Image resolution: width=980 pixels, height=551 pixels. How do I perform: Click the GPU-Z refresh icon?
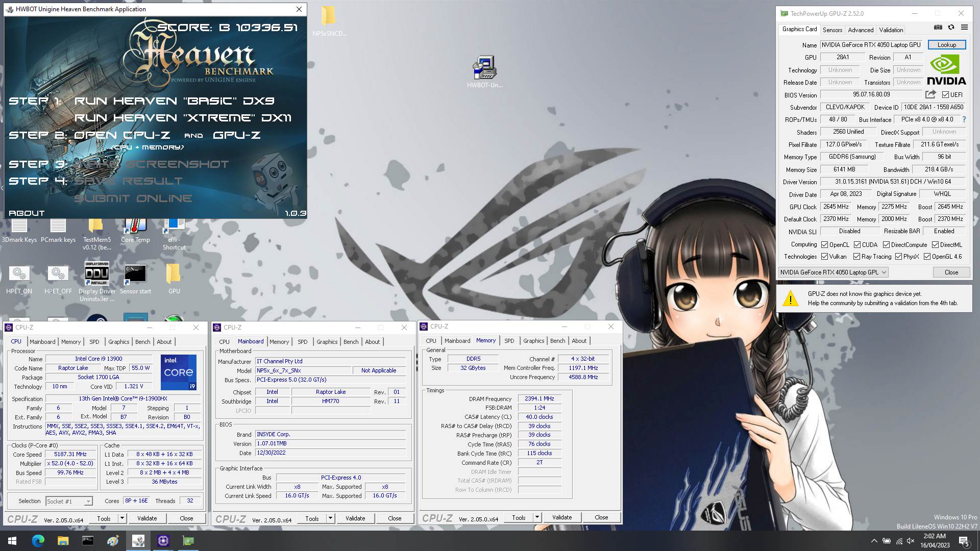click(x=951, y=28)
